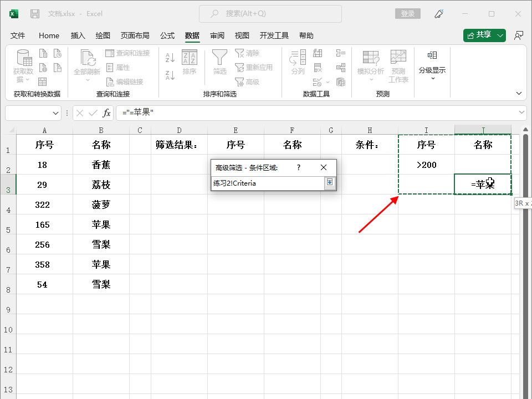Click Insert Function fx icon
The image size is (532, 399).
click(x=106, y=113)
